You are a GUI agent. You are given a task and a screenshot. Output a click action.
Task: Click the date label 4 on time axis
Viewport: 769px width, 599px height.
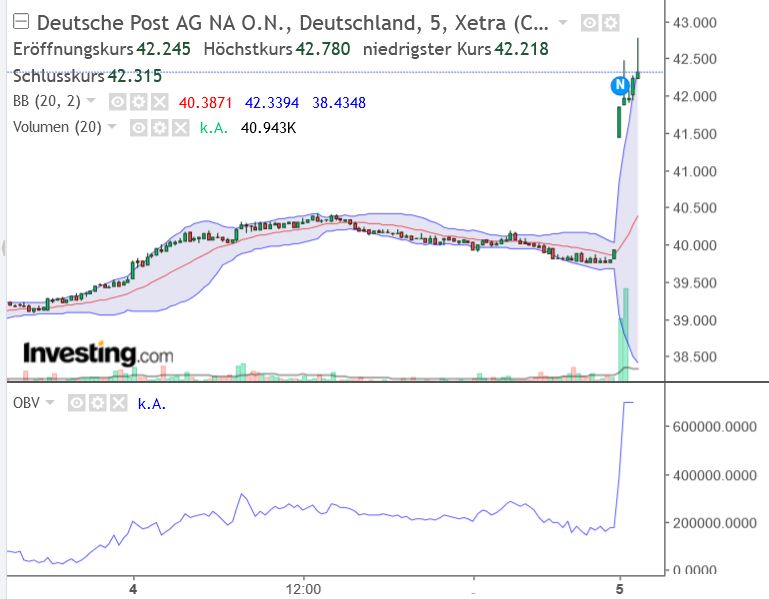tap(133, 589)
